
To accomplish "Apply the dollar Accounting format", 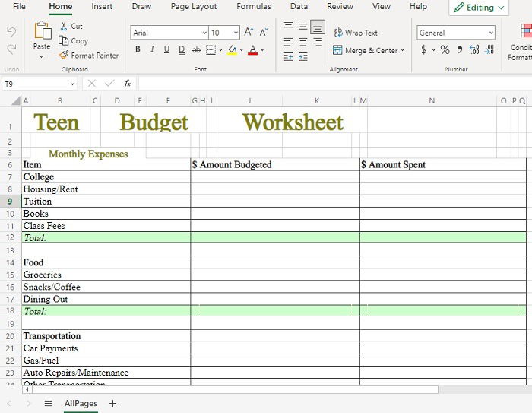I will 424,49.
